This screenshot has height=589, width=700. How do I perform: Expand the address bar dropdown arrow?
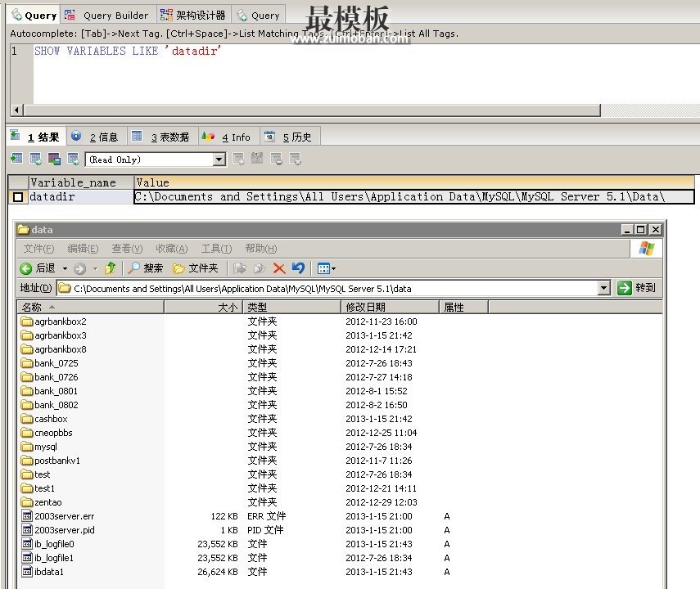click(604, 288)
